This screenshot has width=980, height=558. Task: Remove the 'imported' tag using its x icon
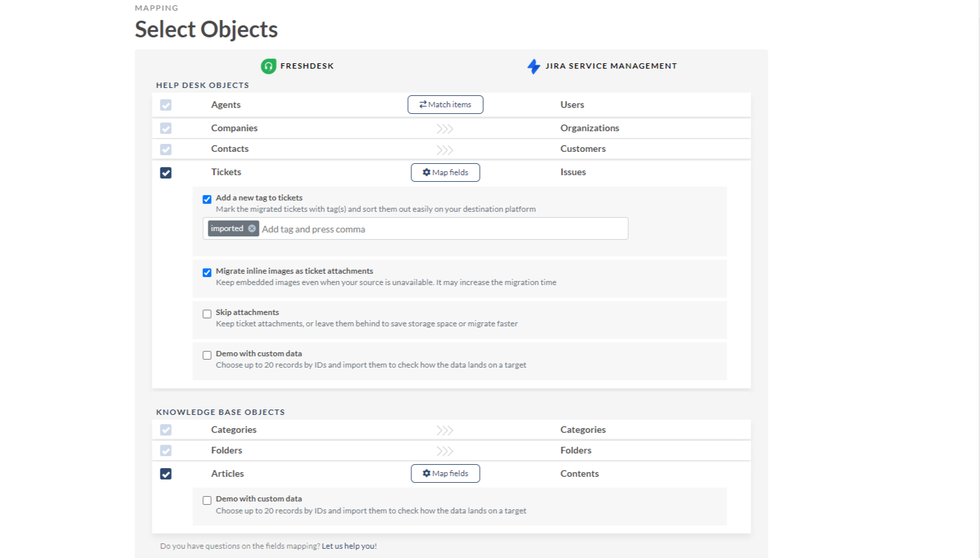pyautogui.click(x=252, y=228)
